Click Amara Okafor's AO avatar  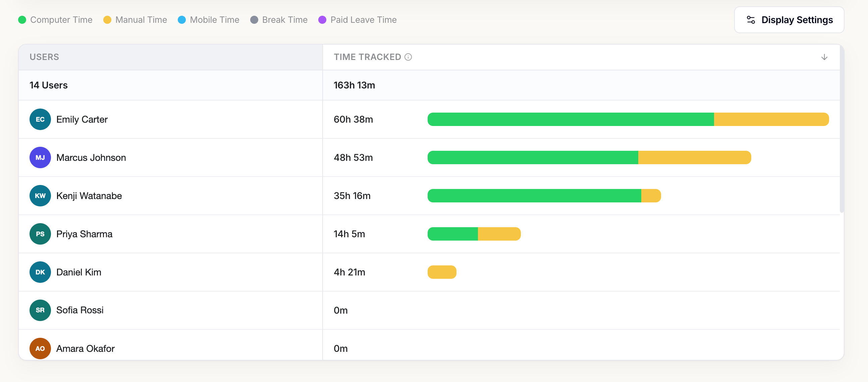(x=40, y=348)
